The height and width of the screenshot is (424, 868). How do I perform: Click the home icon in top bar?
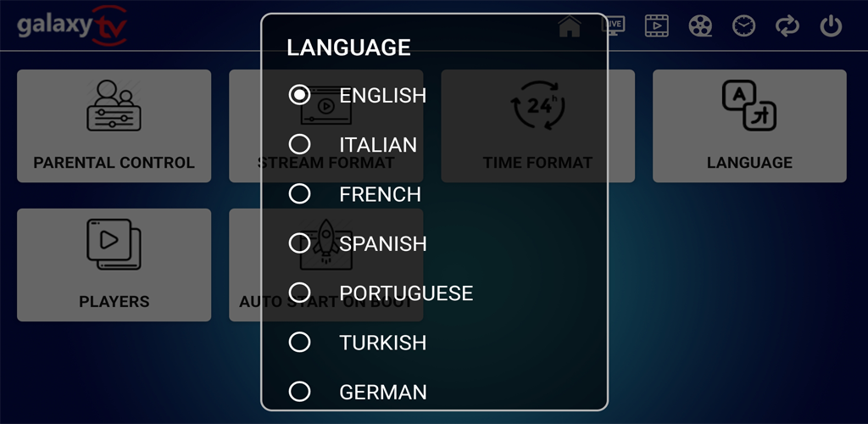point(570,26)
